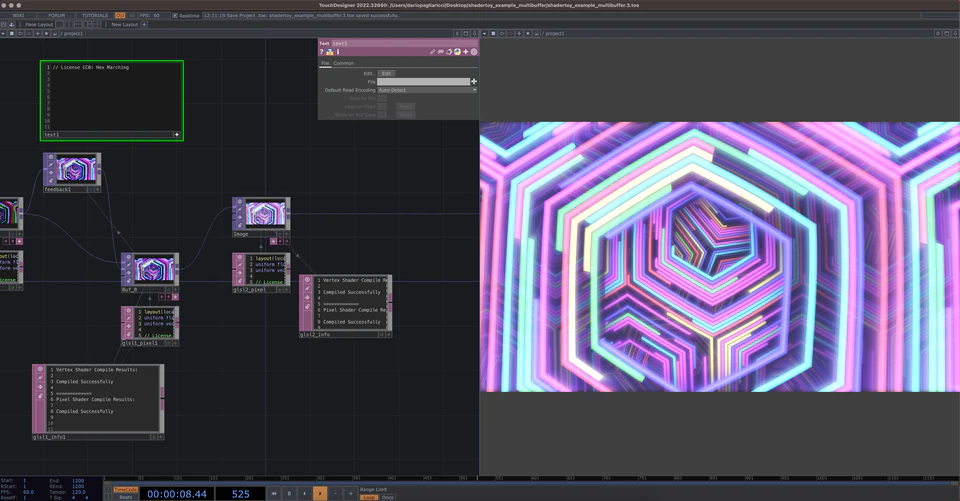Click the timecode display 00:00:08.44
Image resolution: width=960 pixels, height=501 pixels.
pyautogui.click(x=177, y=494)
